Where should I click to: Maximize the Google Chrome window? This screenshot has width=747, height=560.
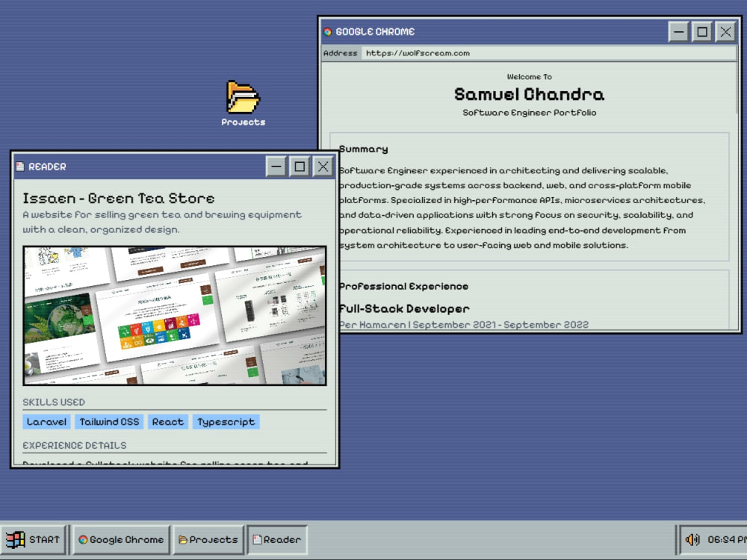(702, 32)
